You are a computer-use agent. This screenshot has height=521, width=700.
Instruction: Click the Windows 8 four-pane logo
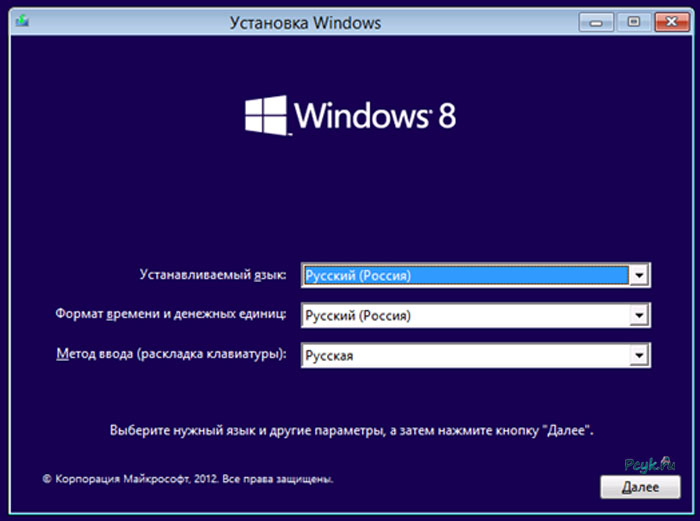266,116
